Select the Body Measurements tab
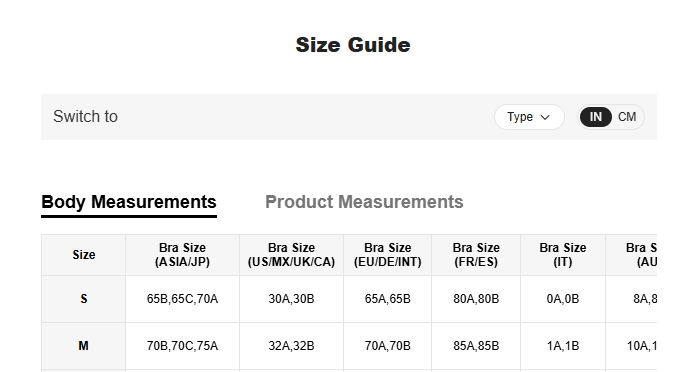 129,202
